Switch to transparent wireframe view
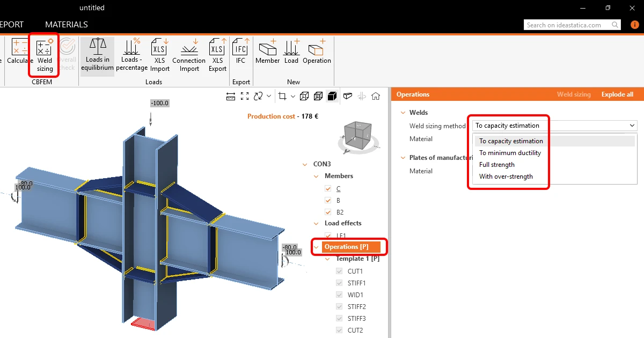The width and height of the screenshot is (644, 338). point(304,96)
